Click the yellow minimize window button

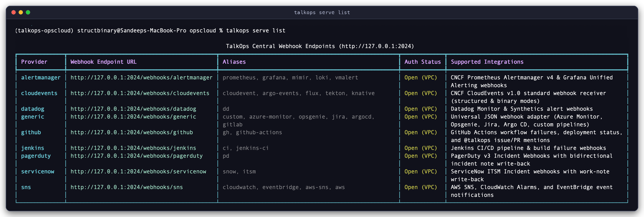[21, 12]
